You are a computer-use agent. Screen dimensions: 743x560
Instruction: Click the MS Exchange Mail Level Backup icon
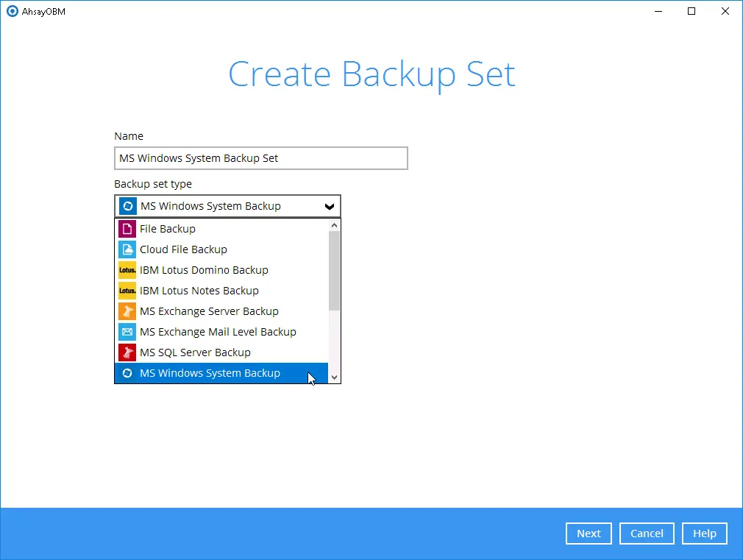[x=128, y=332]
